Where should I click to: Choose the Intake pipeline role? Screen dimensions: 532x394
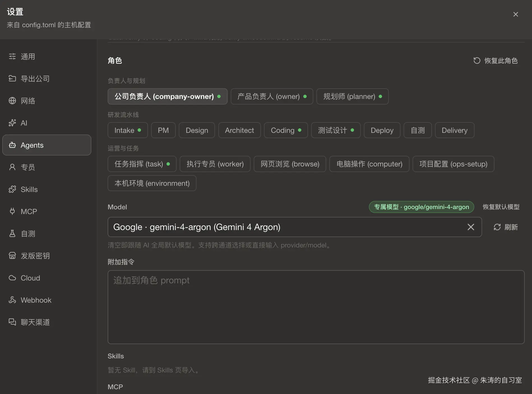[128, 130]
